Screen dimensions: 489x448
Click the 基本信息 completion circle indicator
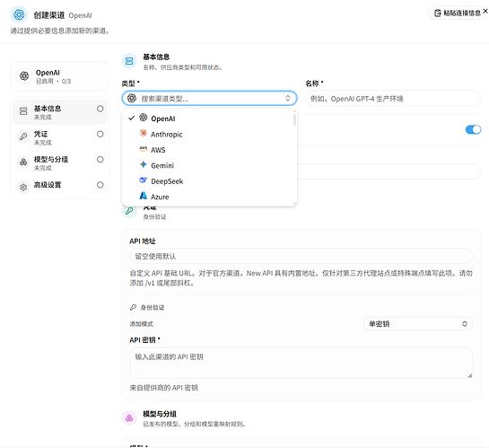click(100, 109)
